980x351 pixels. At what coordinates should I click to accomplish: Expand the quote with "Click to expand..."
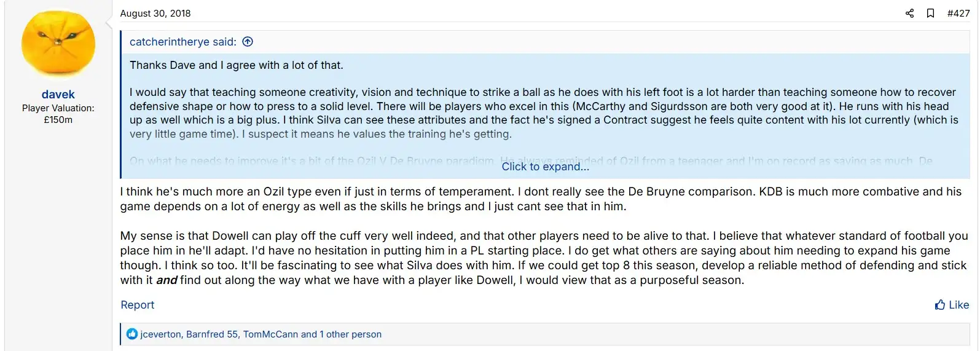coord(545,167)
